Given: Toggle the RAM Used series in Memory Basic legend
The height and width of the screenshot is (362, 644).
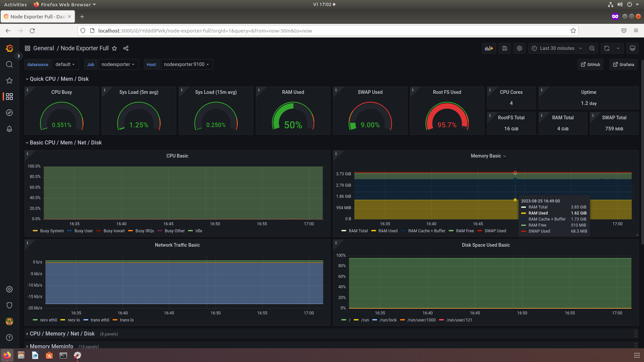Looking at the screenshot, I should coord(388,231).
